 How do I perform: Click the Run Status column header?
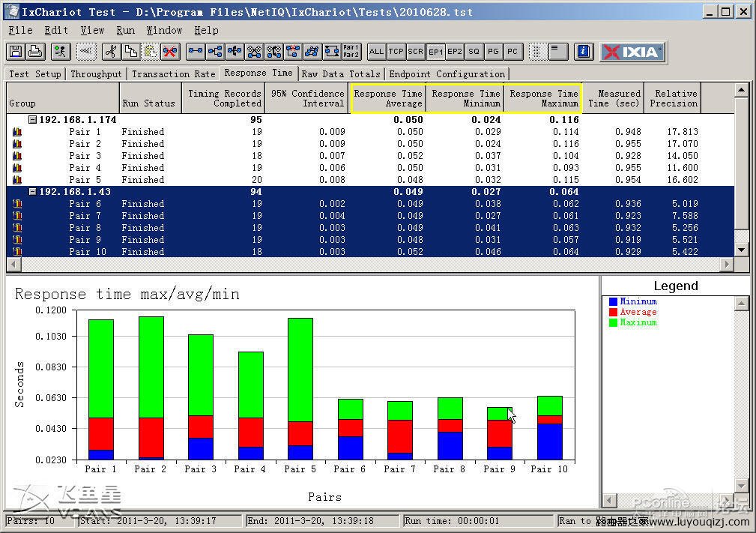(x=151, y=98)
